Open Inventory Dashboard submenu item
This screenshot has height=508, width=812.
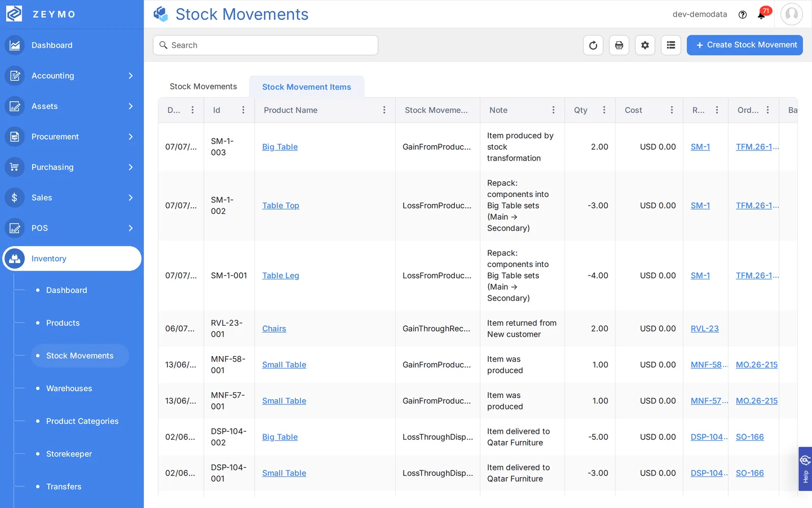pos(66,290)
